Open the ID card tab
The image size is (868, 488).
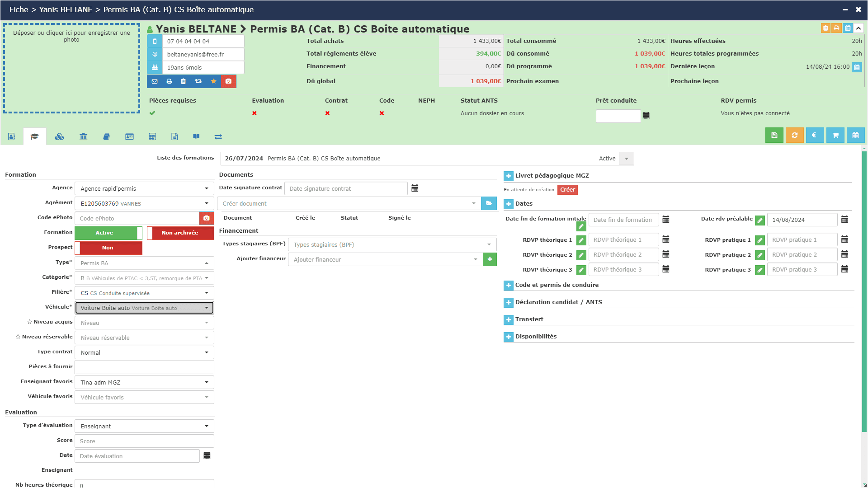[x=129, y=136]
